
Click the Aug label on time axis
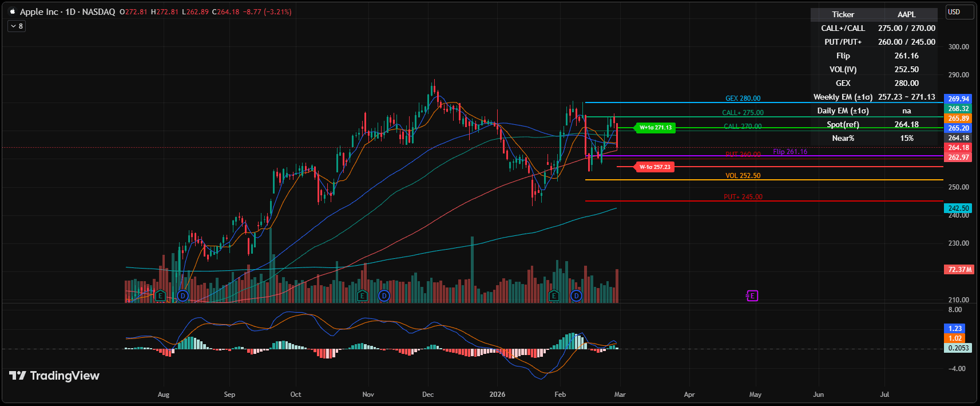point(164,395)
